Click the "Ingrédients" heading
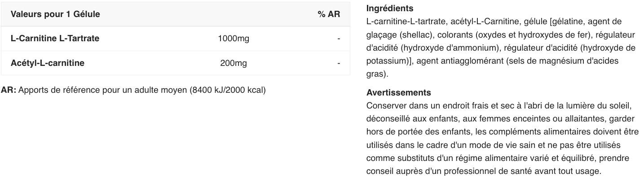This screenshot has height=182, width=644. click(390, 9)
